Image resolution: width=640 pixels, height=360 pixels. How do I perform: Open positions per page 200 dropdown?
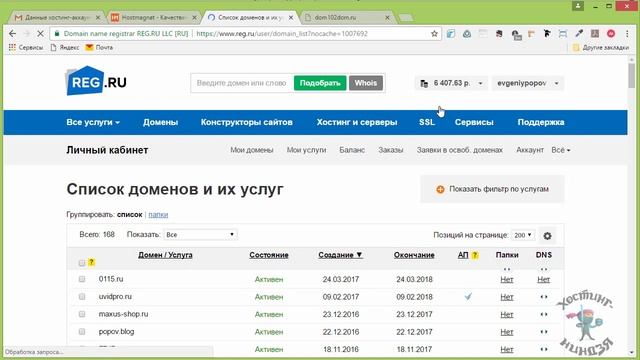click(x=522, y=235)
